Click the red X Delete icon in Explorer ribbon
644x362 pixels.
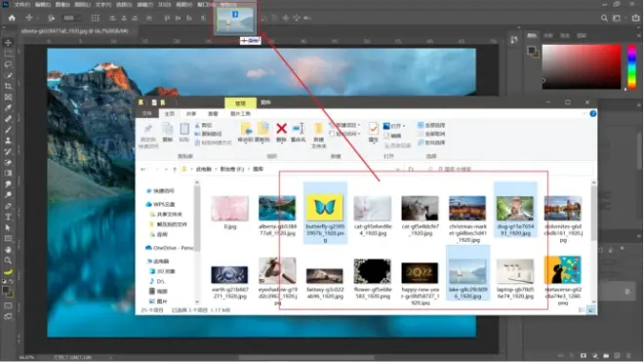[281, 129]
